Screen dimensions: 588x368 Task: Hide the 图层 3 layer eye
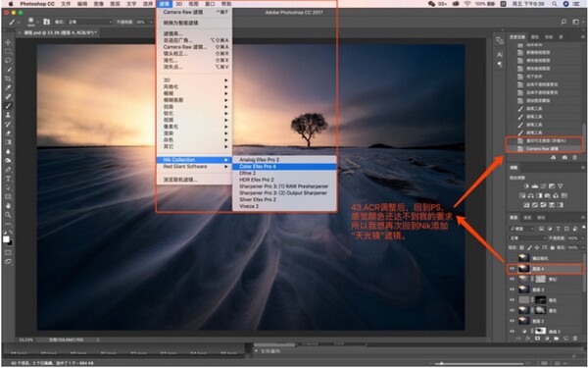[512, 289]
